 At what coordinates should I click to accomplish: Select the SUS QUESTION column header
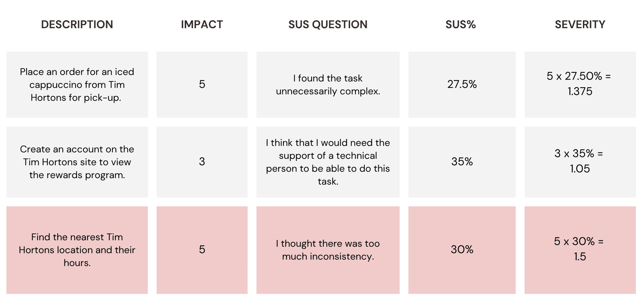pyautogui.click(x=328, y=24)
